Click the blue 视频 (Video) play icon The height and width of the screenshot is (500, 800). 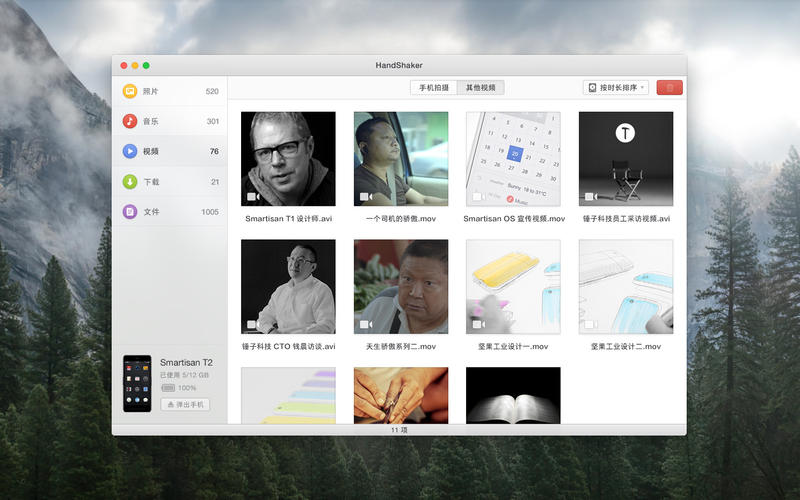pos(130,151)
